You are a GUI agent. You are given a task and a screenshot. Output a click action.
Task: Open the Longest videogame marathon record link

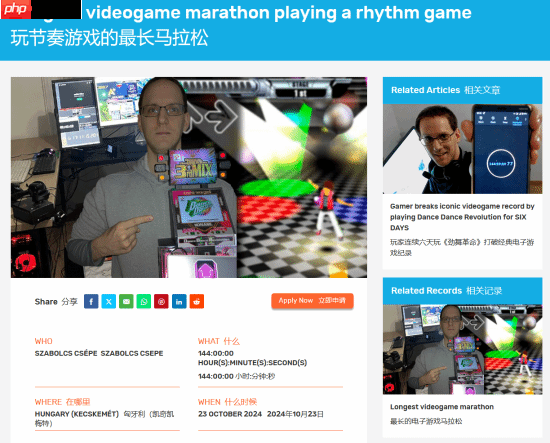[442, 407]
